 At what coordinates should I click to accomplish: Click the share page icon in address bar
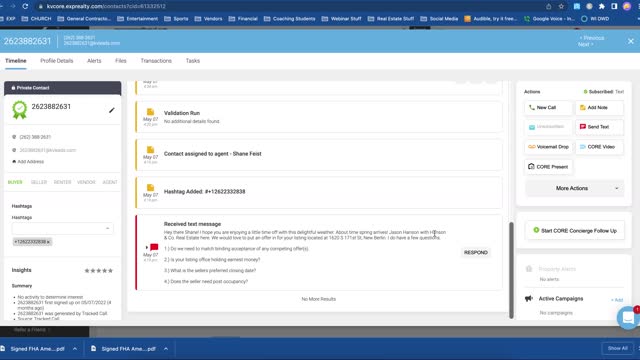pyautogui.click(x=549, y=7)
